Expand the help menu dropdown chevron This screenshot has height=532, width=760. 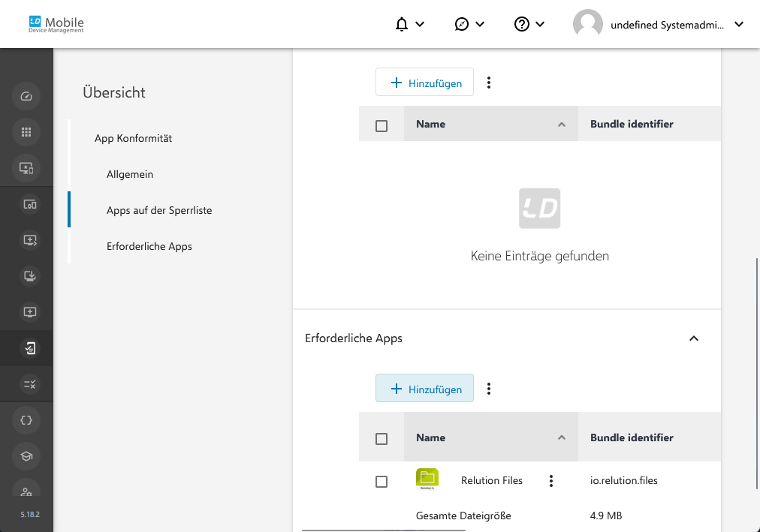(x=540, y=24)
